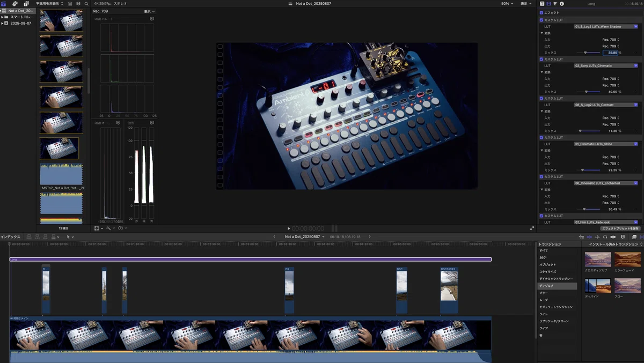644x363 pixels.
Task: Click the エフェクトプリセットを保存 button
Action: 620,228
